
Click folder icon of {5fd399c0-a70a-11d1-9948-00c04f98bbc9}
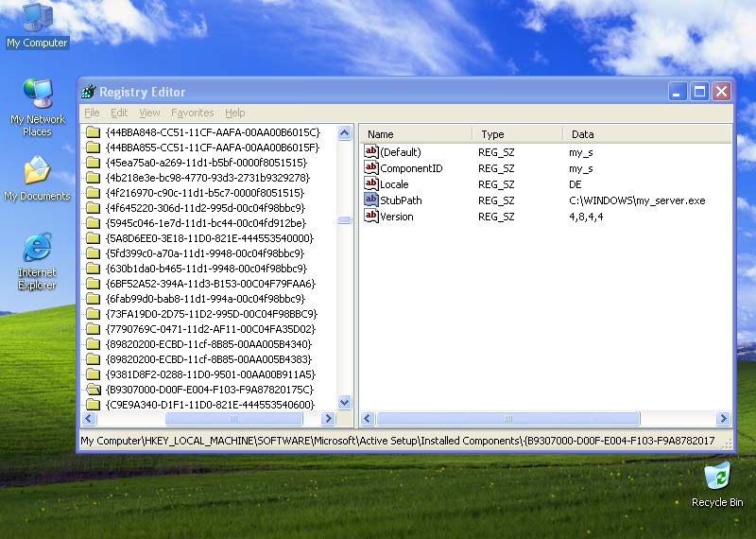(93, 253)
